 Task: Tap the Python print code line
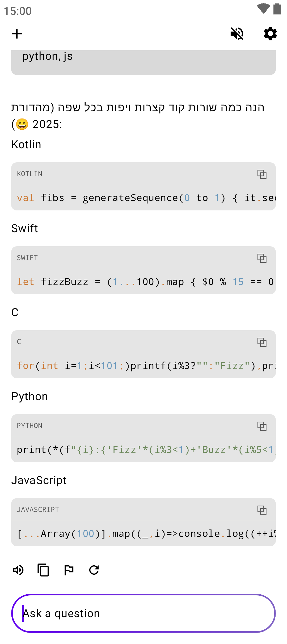(x=143, y=450)
